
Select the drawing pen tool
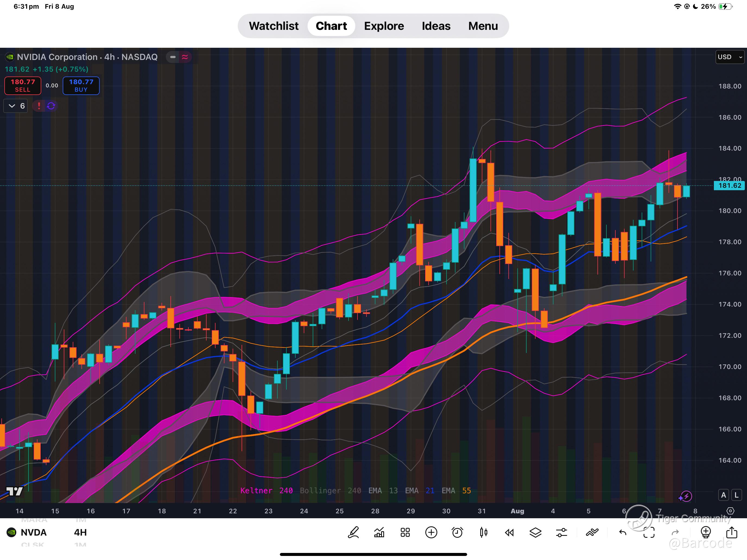[x=353, y=532]
